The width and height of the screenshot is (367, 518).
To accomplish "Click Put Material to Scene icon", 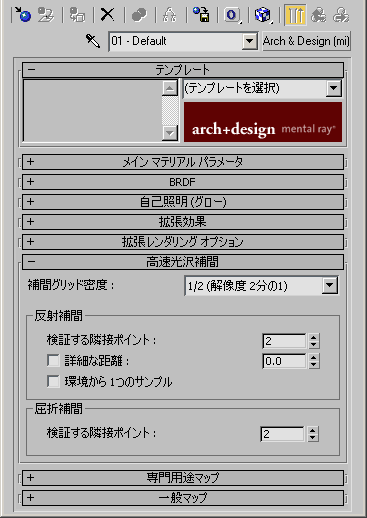I will coord(46,15).
